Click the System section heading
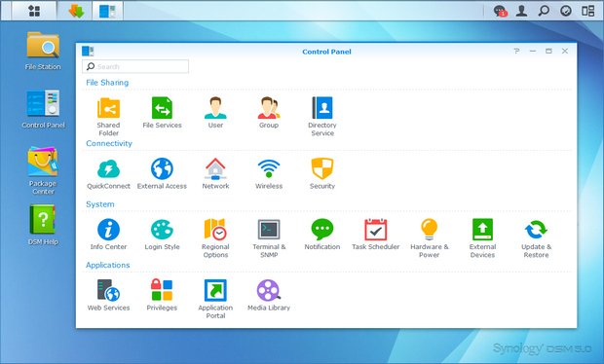Screen dimensions: 604x364 pos(100,204)
